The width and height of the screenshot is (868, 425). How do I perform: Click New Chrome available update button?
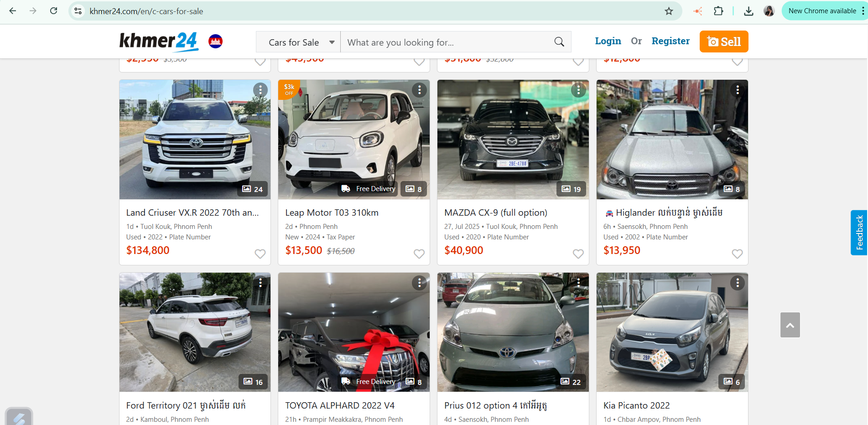tap(822, 11)
